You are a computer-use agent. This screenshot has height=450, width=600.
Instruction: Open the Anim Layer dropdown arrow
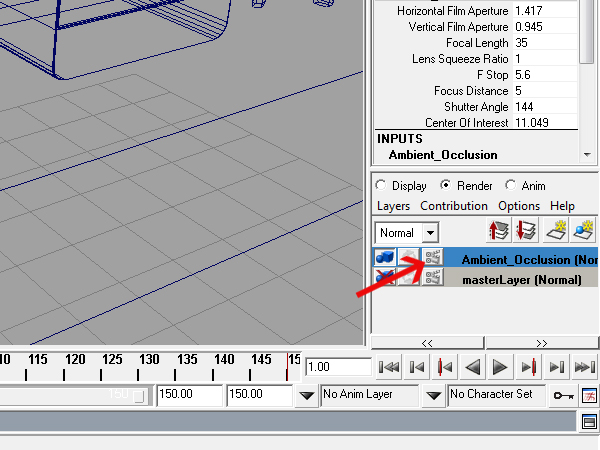tap(307, 395)
